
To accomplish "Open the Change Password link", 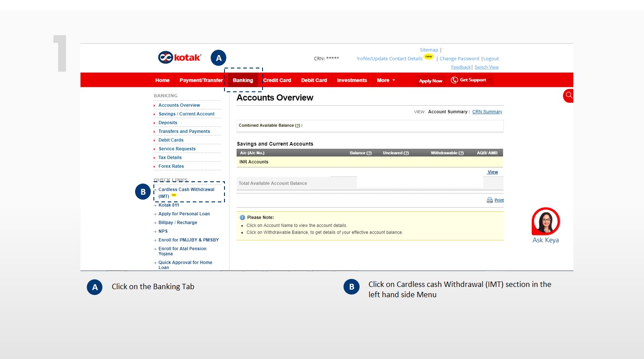I will [459, 59].
